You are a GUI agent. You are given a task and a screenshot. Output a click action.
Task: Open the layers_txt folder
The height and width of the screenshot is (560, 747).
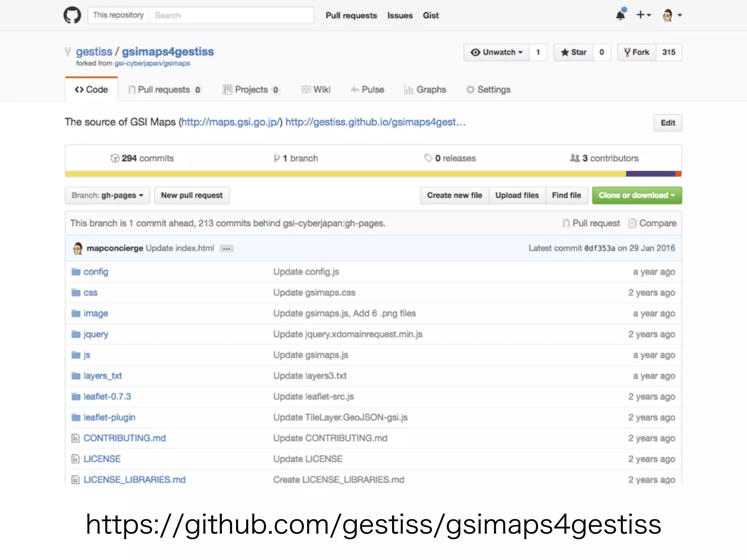click(102, 376)
